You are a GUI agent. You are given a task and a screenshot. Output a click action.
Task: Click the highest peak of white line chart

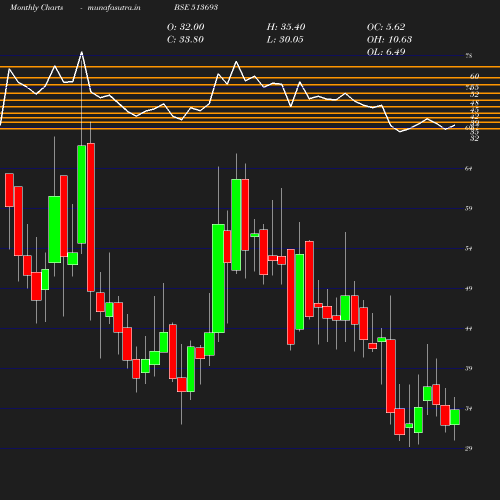82,52
